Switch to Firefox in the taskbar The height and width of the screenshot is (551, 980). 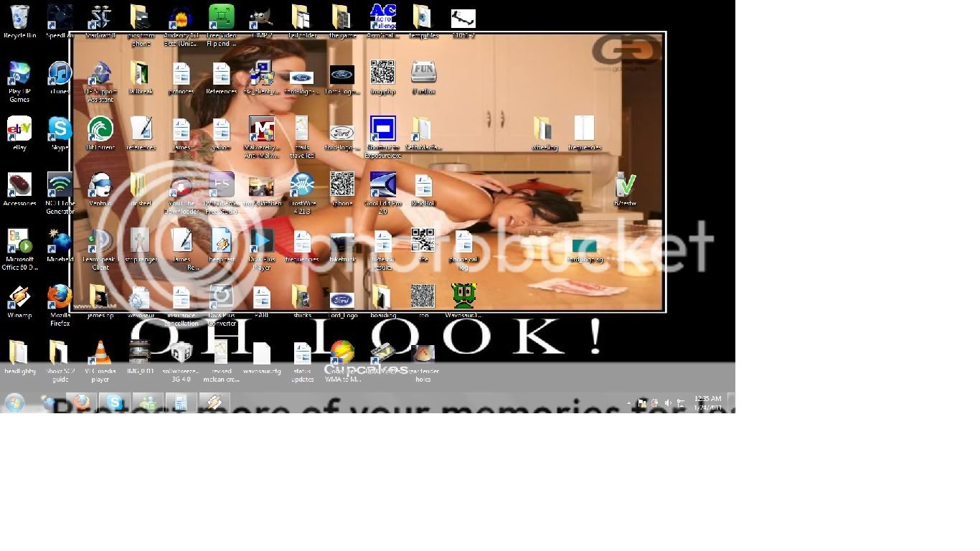[x=82, y=402]
